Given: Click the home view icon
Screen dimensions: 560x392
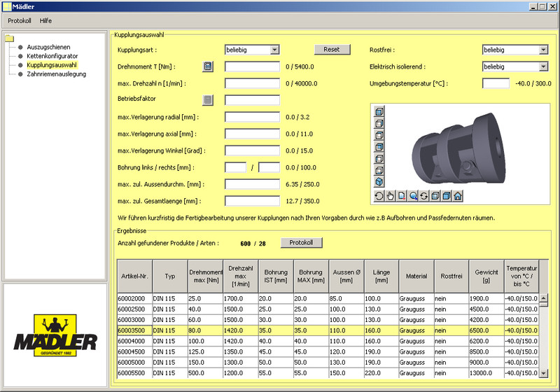Looking at the screenshot, I should [x=457, y=196].
